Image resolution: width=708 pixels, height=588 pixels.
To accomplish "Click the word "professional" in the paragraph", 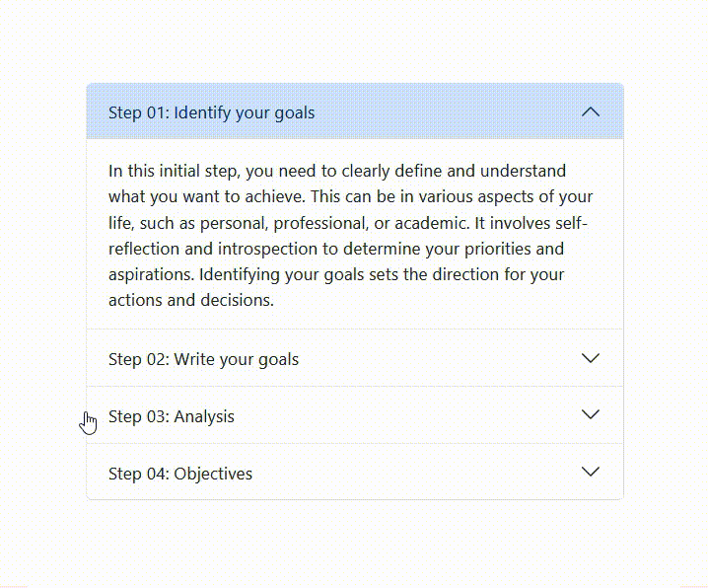I will pos(319,223).
